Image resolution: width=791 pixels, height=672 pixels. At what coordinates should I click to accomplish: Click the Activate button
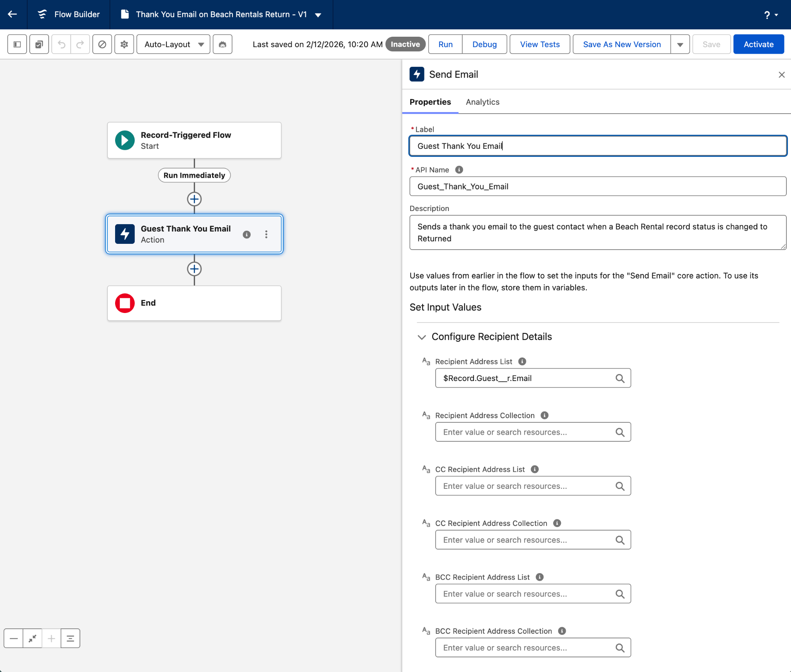759,44
